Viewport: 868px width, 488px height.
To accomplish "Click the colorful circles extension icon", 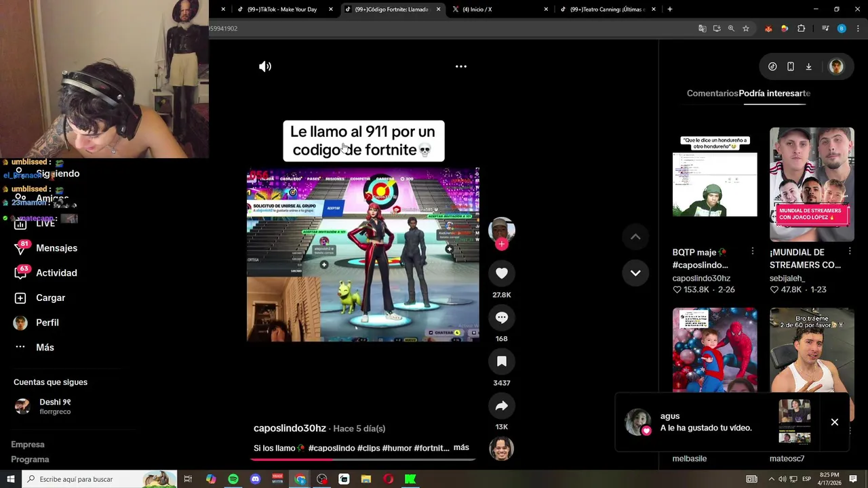I will [785, 28].
